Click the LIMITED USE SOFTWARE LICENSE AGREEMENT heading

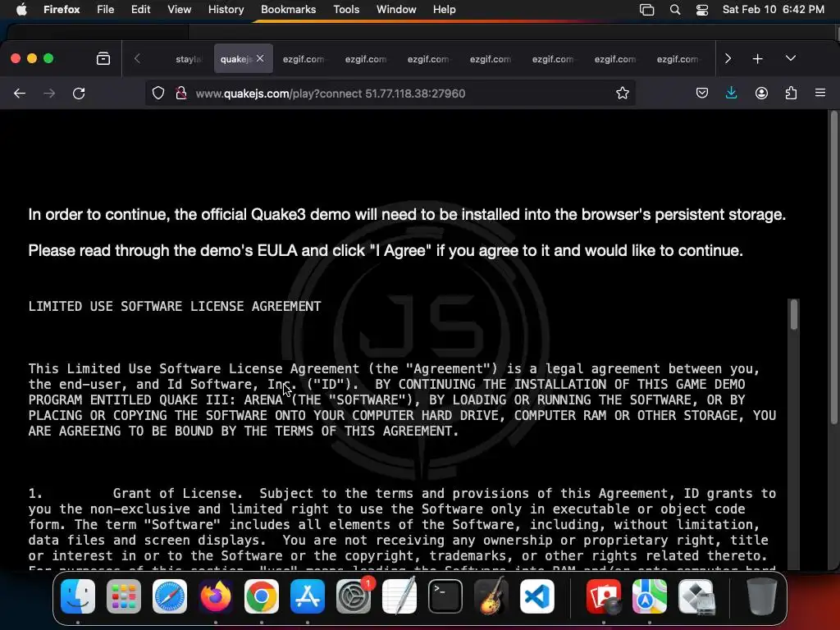click(x=175, y=307)
